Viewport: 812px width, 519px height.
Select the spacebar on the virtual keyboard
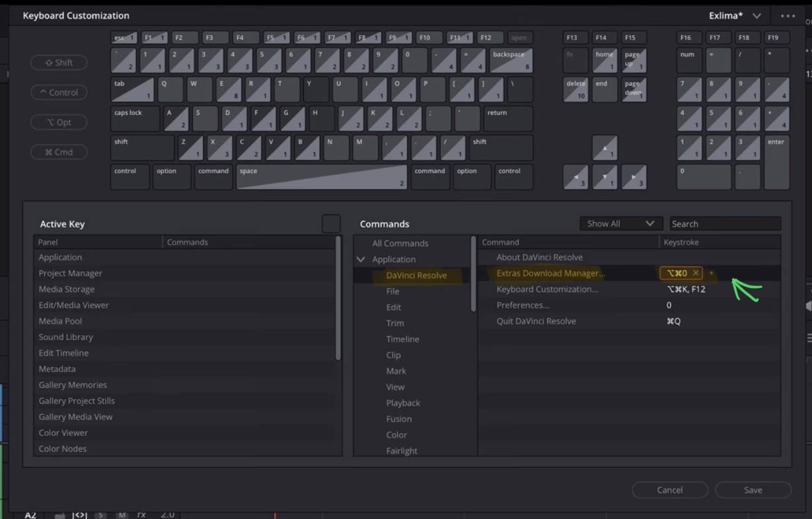(320, 176)
